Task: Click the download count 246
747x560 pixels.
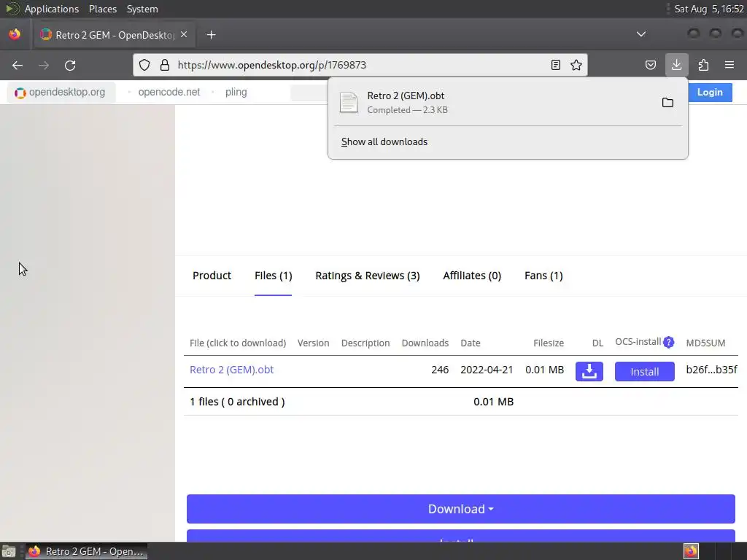Action: pyautogui.click(x=440, y=370)
